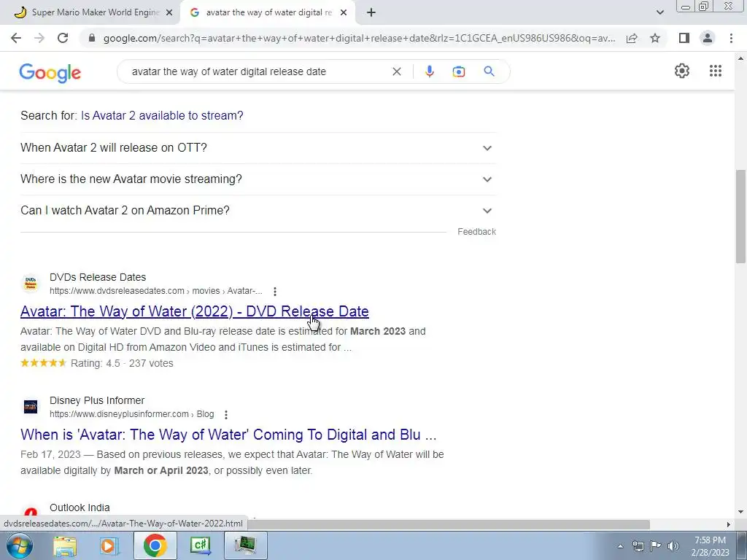Select the avatar the way of water tab
The height and width of the screenshot is (560, 747).
268,13
